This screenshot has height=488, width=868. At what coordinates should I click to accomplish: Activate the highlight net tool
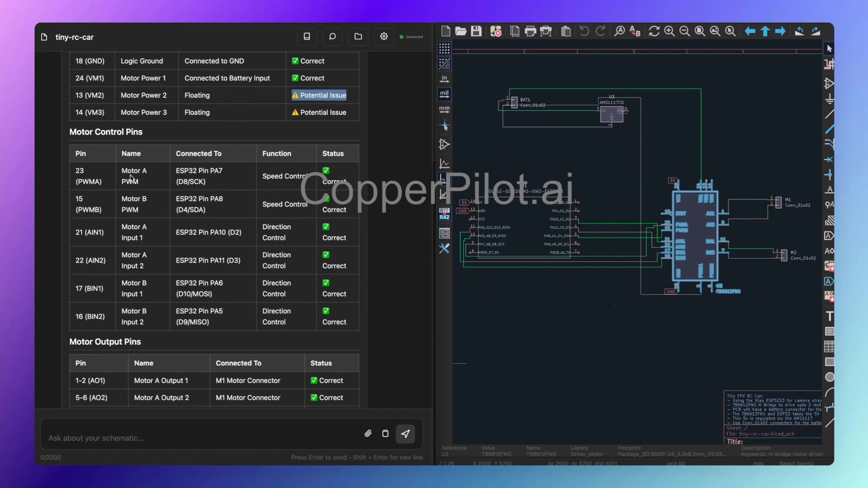[829, 64]
